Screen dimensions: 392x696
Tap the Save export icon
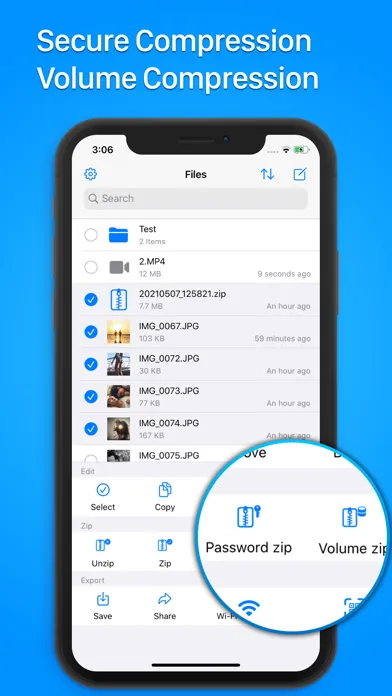click(x=103, y=599)
